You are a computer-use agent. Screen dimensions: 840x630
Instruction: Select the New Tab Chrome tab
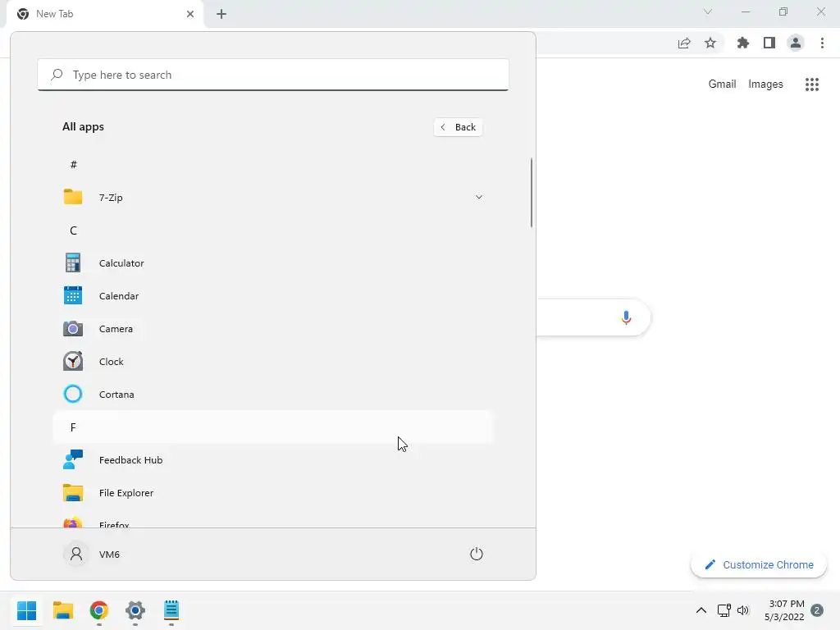pos(105,14)
